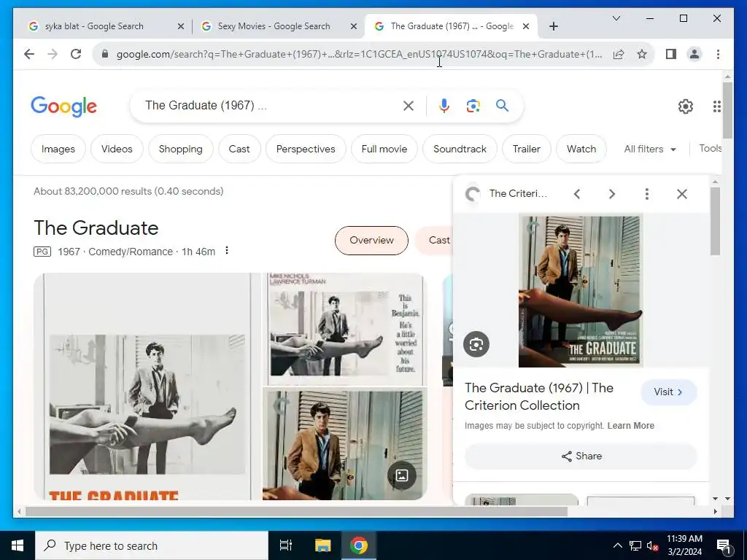Open the Chrome profile avatar
The height and width of the screenshot is (560, 747).
694,54
